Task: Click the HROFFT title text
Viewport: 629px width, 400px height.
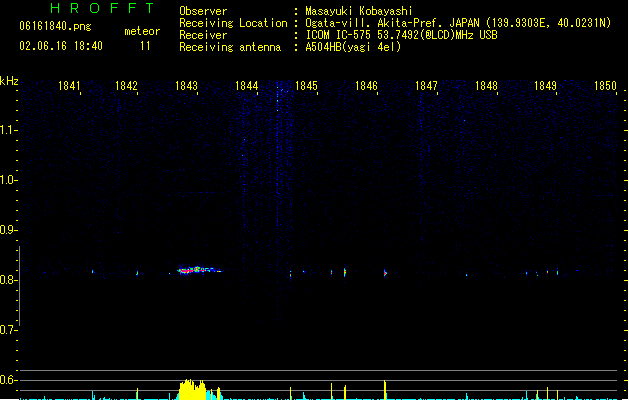Action: coord(102,8)
